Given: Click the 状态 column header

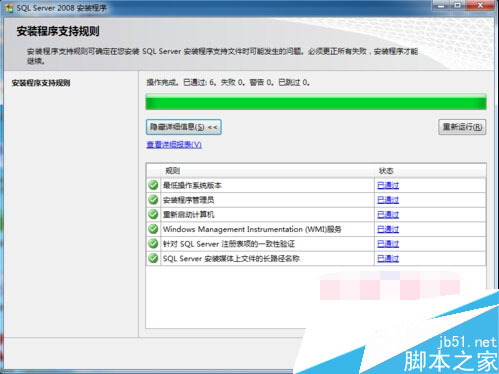Looking at the screenshot, I should pyautogui.click(x=430, y=171).
